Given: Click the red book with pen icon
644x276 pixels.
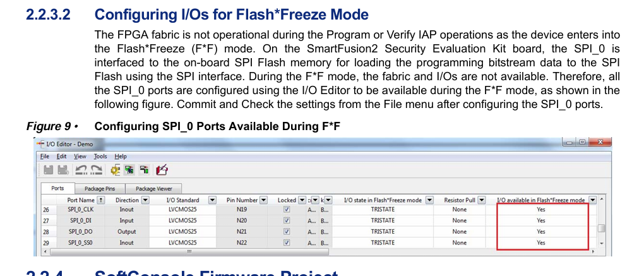Looking at the screenshot, I should 162,170.
